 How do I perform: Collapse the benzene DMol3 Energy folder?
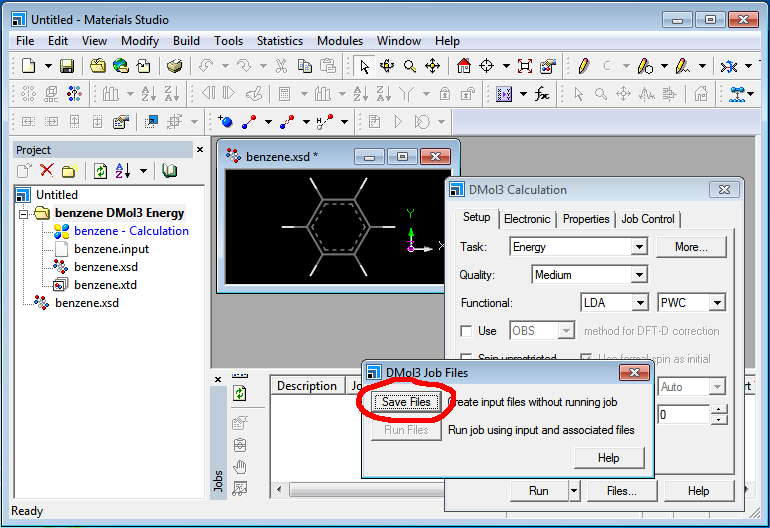23,214
